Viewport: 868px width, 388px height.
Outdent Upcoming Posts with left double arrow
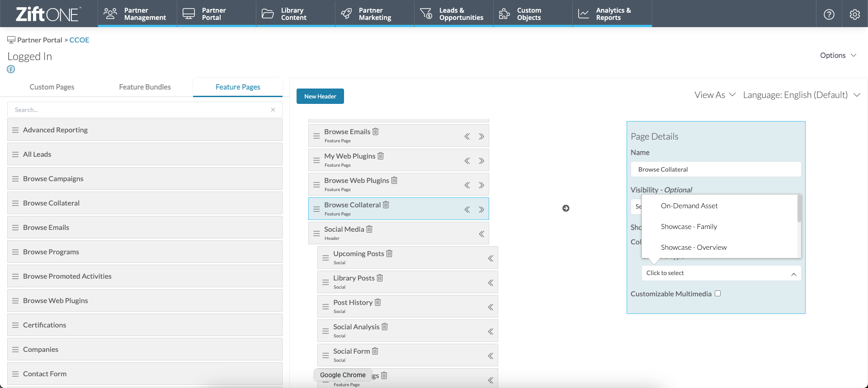click(x=491, y=258)
